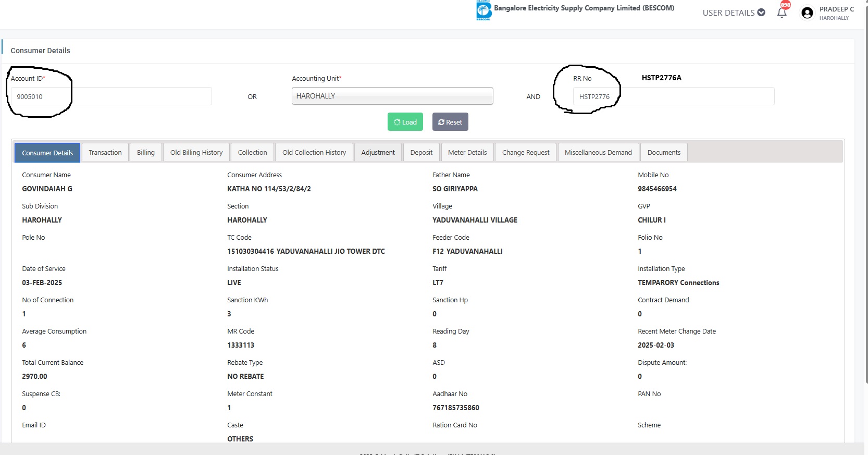Click the date of service 03-FEB-2025
This screenshot has height=455, width=868.
(x=42, y=282)
